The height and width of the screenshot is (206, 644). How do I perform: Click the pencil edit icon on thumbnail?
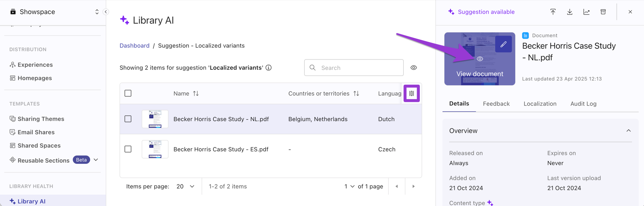click(504, 44)
